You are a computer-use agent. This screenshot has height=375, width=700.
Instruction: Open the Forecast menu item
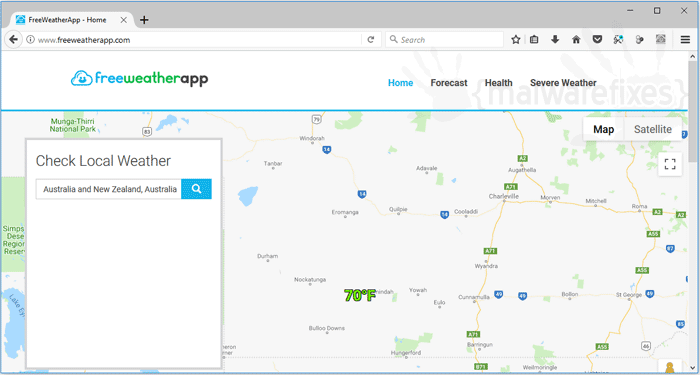pos(449,83)
